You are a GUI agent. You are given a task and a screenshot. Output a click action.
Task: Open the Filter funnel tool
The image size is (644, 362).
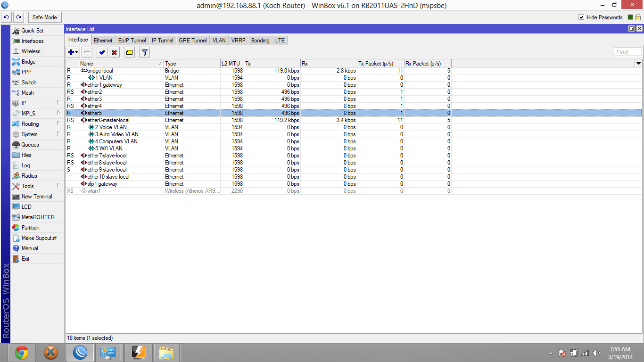coord(144,52)
